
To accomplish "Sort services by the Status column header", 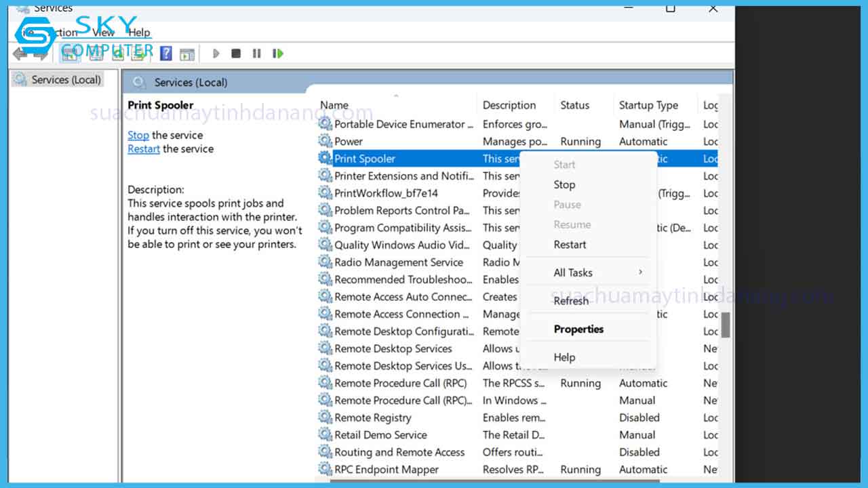I will coord(576,104).
